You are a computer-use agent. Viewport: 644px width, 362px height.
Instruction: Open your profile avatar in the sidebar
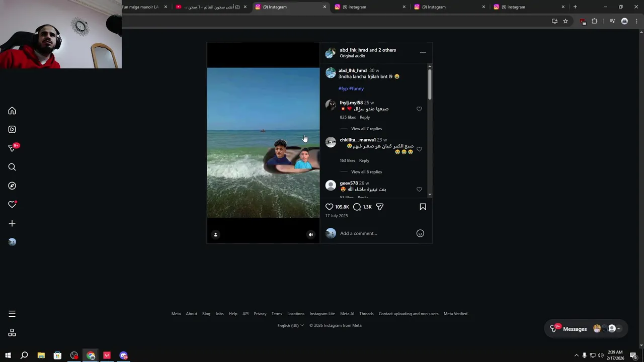click(12, 242)
